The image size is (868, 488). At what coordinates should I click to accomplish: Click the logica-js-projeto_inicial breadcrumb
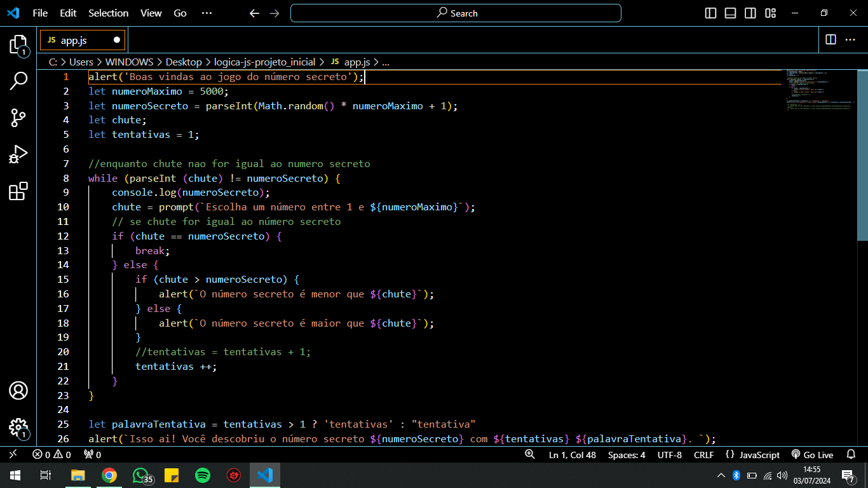(x=265, y=62)
